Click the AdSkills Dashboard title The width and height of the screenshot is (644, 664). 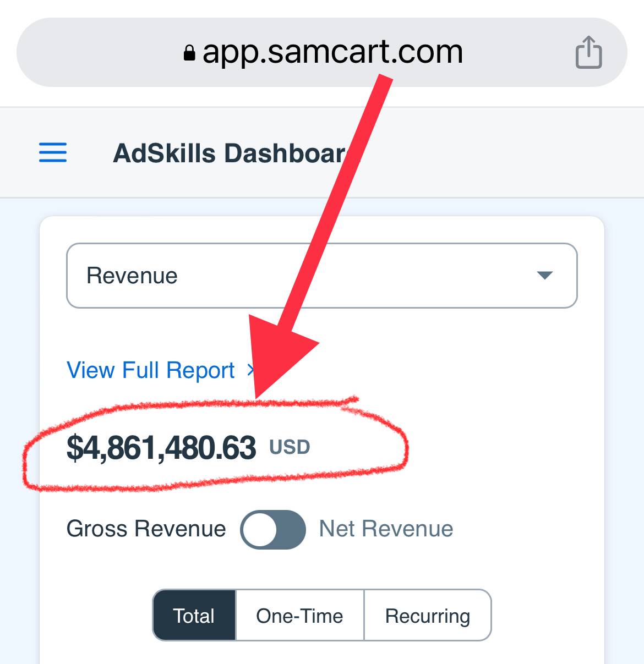(230, 153)
